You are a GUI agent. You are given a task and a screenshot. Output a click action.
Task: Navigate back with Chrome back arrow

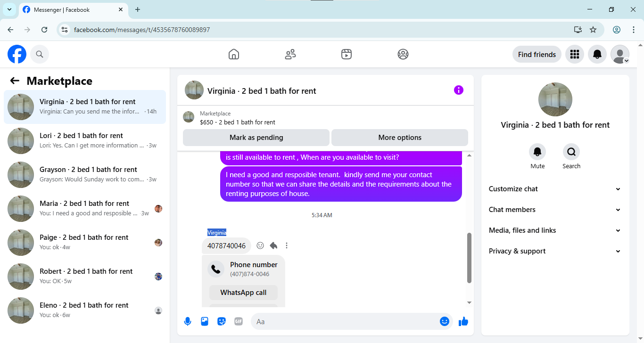(x=10, y=30)
